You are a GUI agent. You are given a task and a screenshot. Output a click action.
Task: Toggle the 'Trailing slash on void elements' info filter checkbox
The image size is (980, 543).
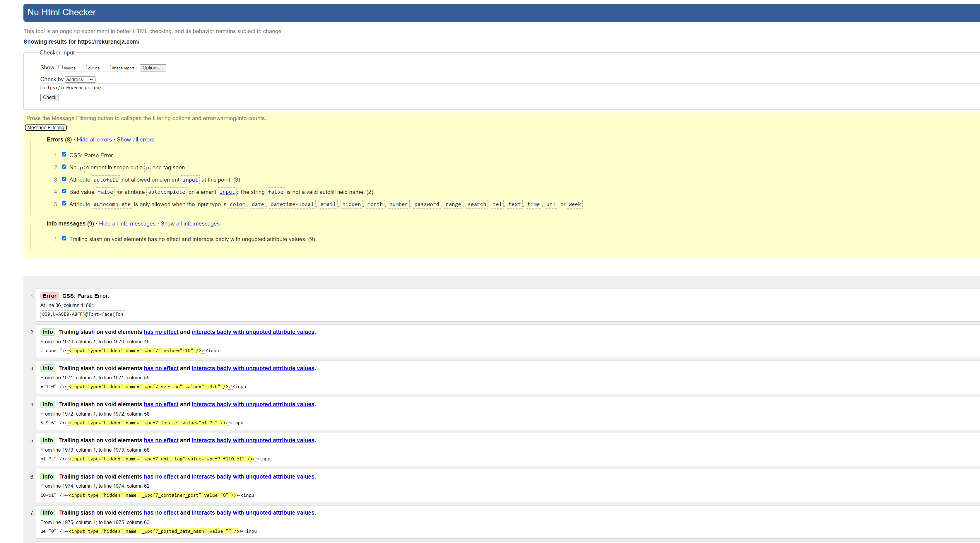click(64, 239)
